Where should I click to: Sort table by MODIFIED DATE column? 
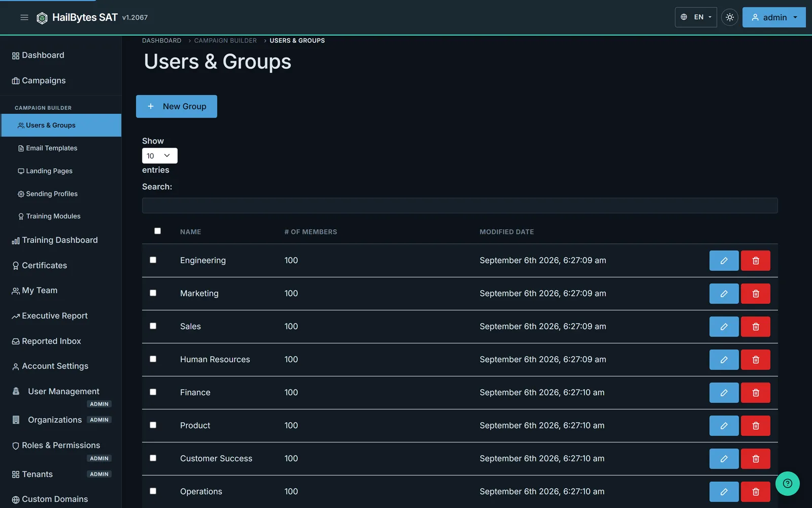click(506, 232)
